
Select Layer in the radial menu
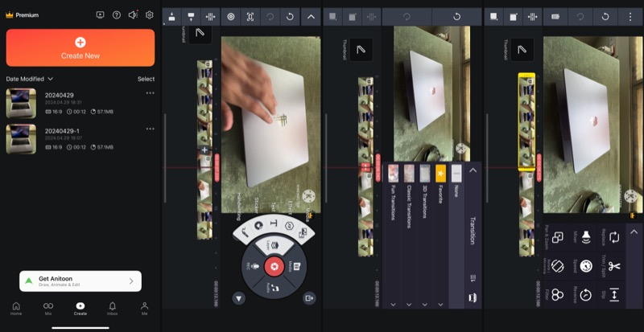pos(272,245)
